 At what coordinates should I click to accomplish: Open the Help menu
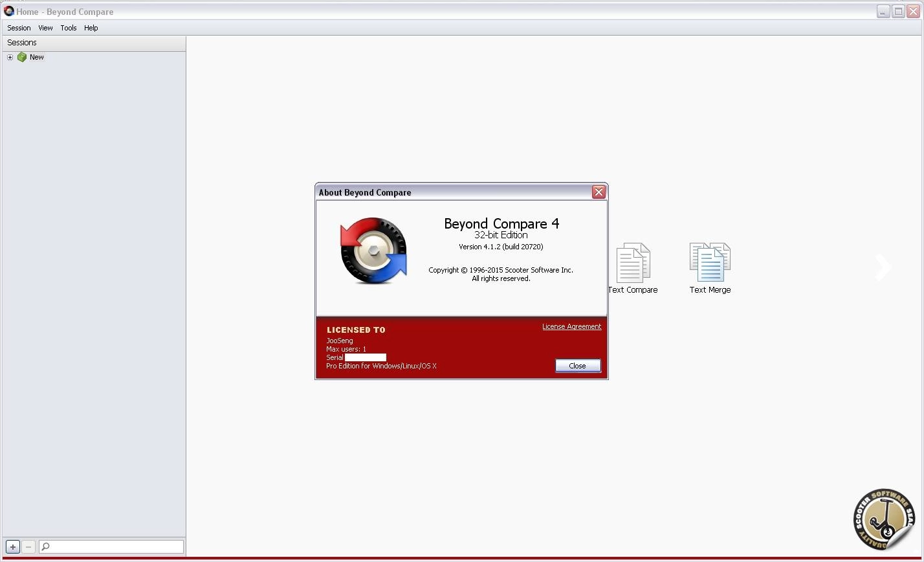[91, 28]
